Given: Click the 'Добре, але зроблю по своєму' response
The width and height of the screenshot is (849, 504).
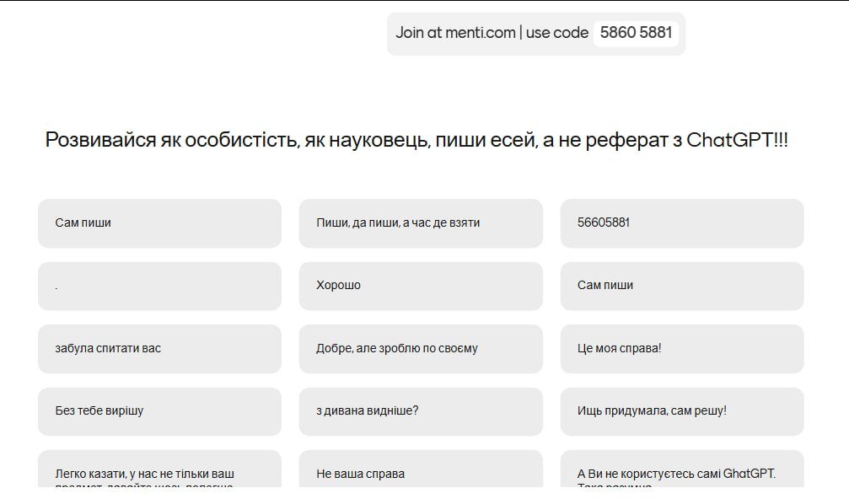Looking at the screenshot, I should [x=421, y=348].
